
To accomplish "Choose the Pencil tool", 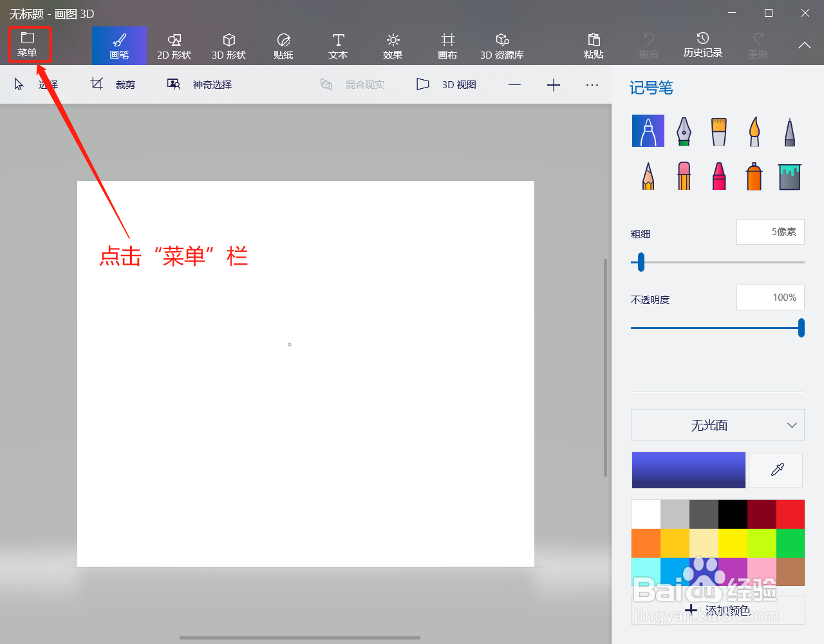I will tap(648, 175).
